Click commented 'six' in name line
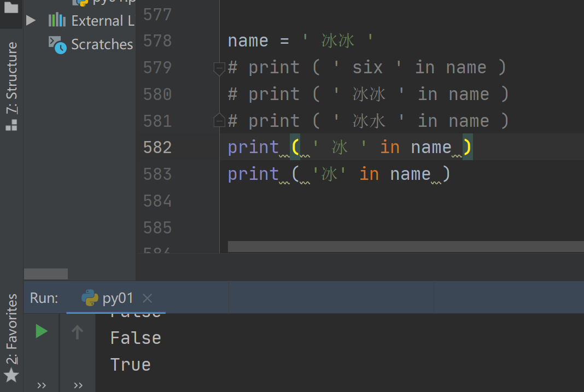 367,67
